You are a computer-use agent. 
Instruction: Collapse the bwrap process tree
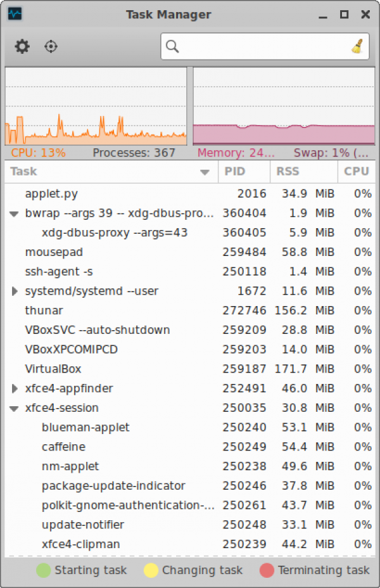[15, 214]
